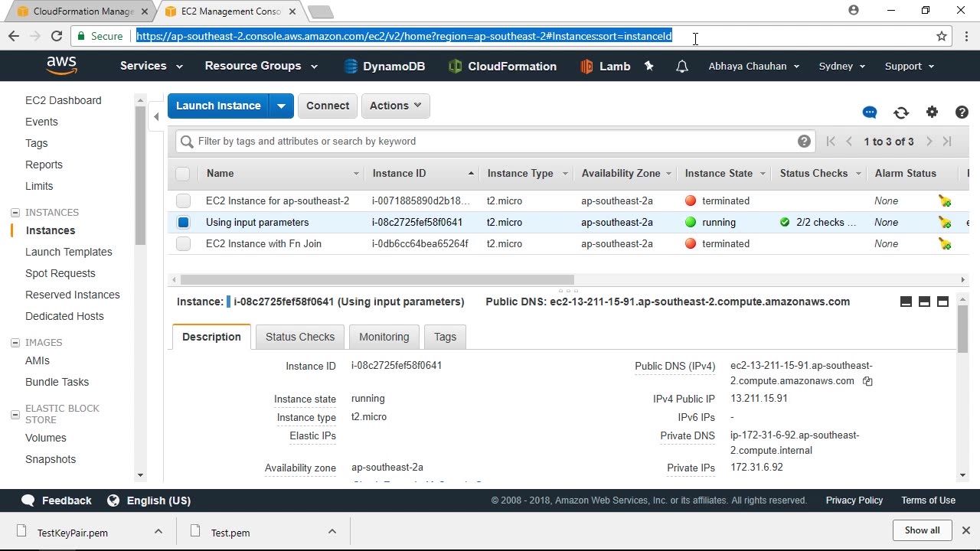Image resolution: width=980 pixels, height=551 pixels.
Task: Check the EC2 Instance for ap-southeast-2 row
Action: 183,201
